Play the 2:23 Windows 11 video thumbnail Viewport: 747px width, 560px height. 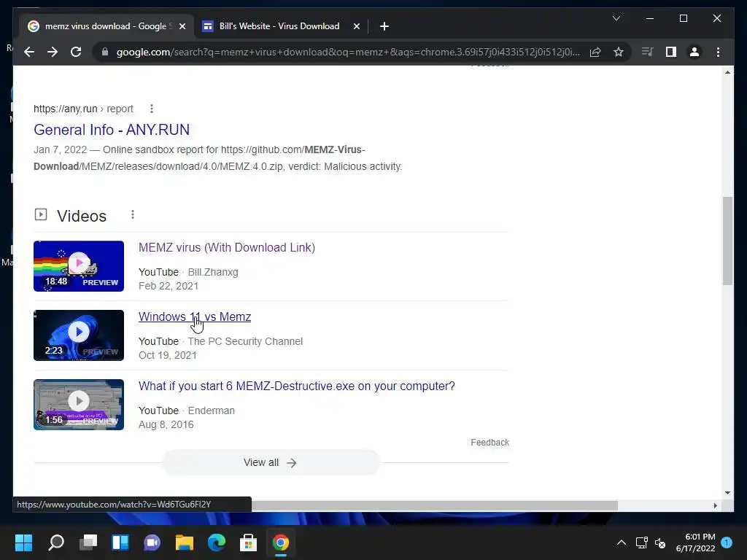pos(79,335)
